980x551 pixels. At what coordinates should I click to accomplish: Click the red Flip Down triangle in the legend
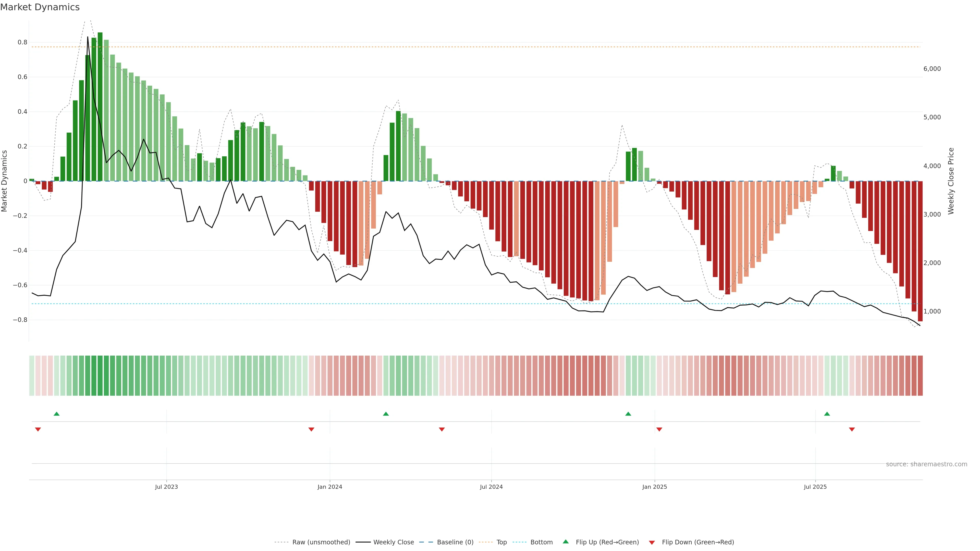coord(652,542)
